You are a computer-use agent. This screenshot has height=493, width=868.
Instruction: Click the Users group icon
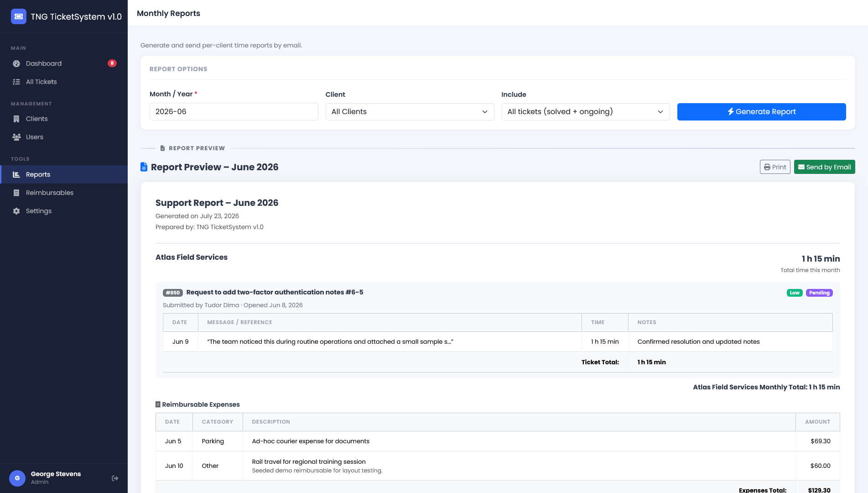tap(16, 137)
